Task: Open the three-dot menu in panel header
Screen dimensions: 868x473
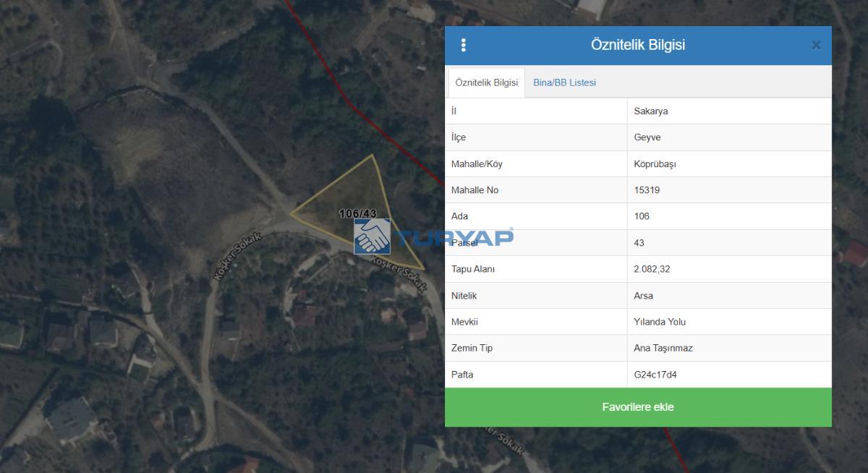Action: (463, 45)
